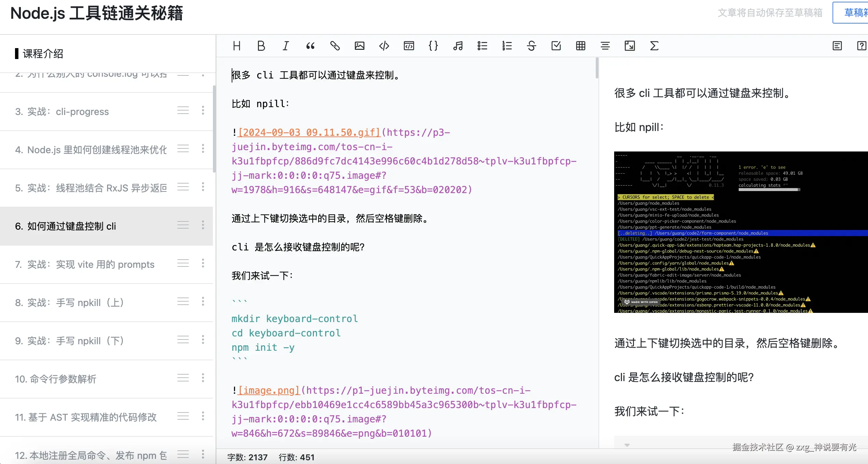This screenshot has width=868, height=464.
Task: Apply italic text formatting
Action: (286, 46)
